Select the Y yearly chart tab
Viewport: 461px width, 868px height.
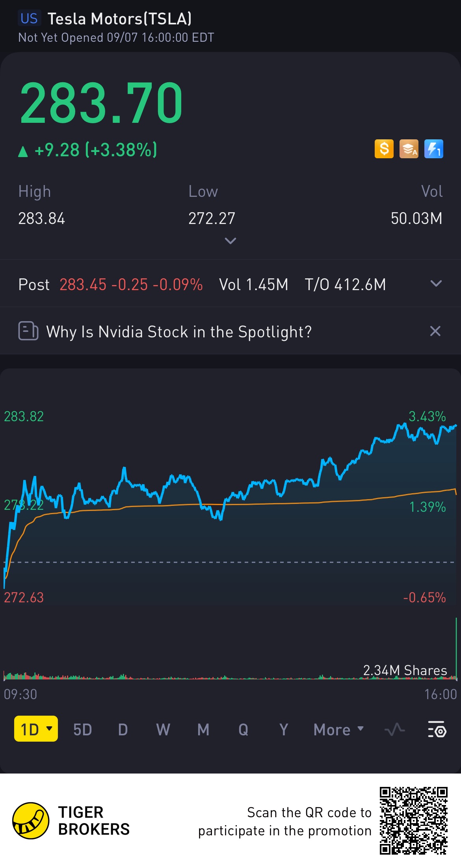click(284, 729)
